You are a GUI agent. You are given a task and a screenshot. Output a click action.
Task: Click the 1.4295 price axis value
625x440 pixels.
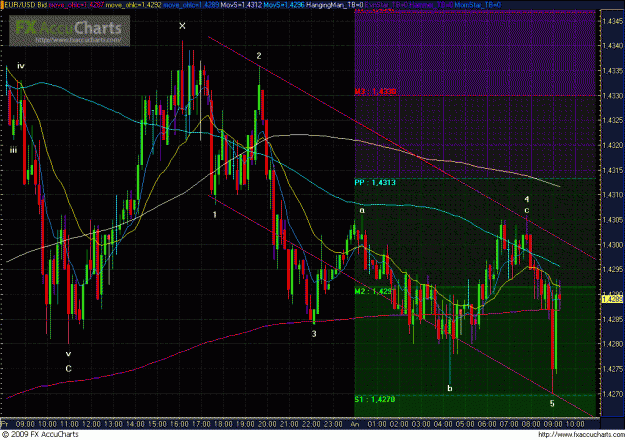[613, 269]
